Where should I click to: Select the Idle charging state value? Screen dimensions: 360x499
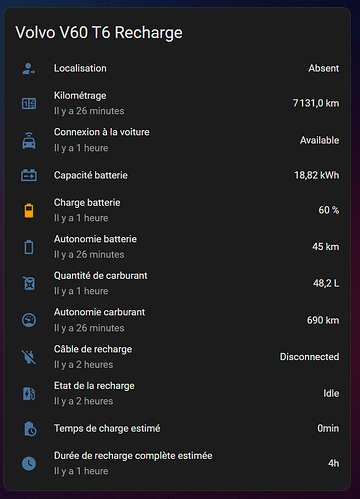click(331, 393)
